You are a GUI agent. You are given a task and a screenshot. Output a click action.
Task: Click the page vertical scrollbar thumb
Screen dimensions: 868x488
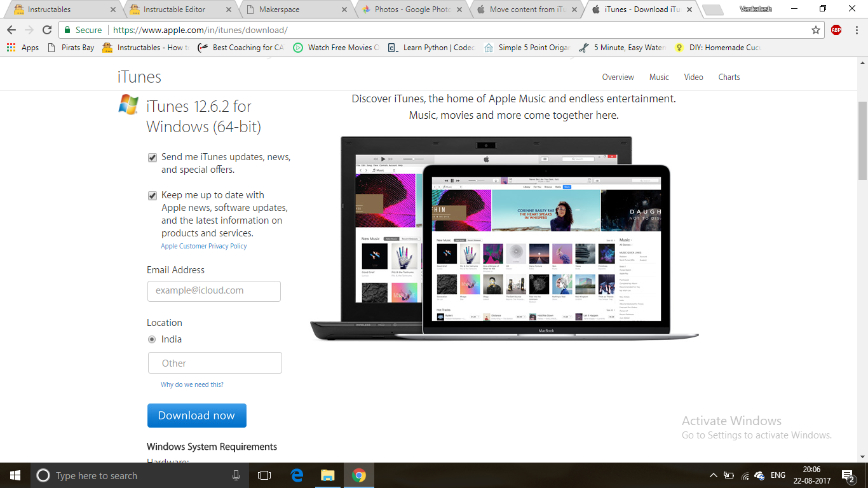pyautogui.click(x=862, y=140)
